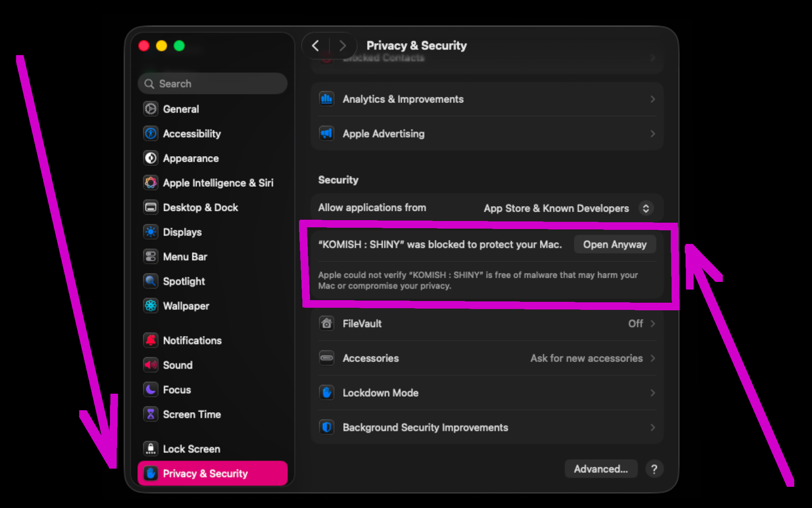Click the Accessibility icon in sidebar
The width and height of the screenshot is (812, 508).
point(151,133)
